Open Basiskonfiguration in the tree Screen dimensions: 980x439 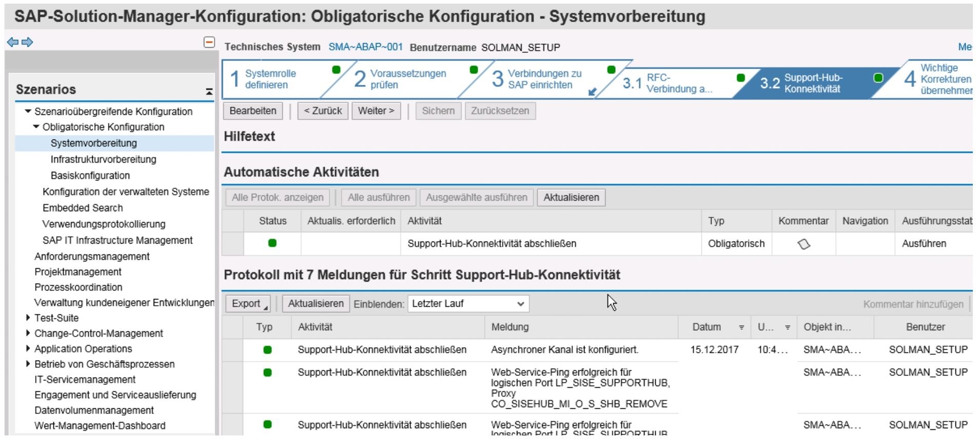pos(90,175)
